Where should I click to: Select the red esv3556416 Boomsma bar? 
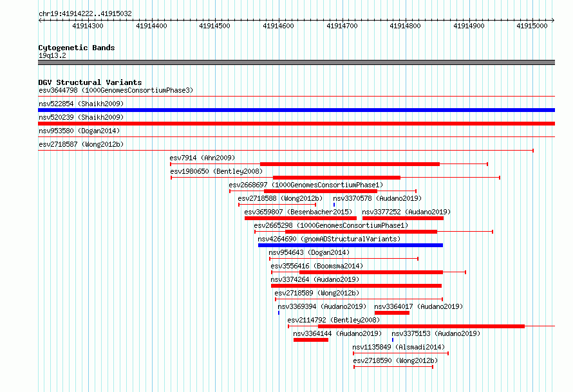pyautogui.click(x=371, y=272)
